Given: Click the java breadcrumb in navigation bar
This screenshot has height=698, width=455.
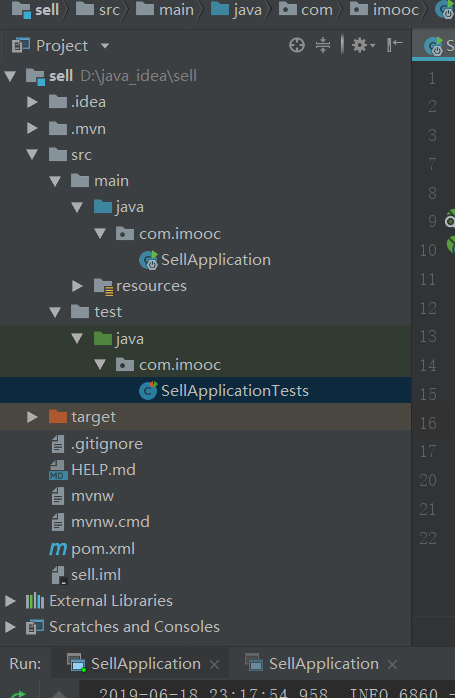Looking at the screenshot, I should coord(236,9).
